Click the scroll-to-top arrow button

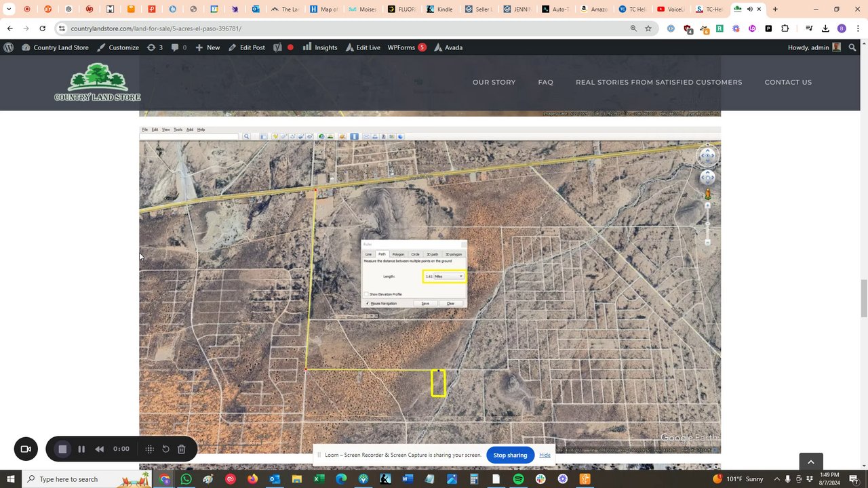(811, 462)
